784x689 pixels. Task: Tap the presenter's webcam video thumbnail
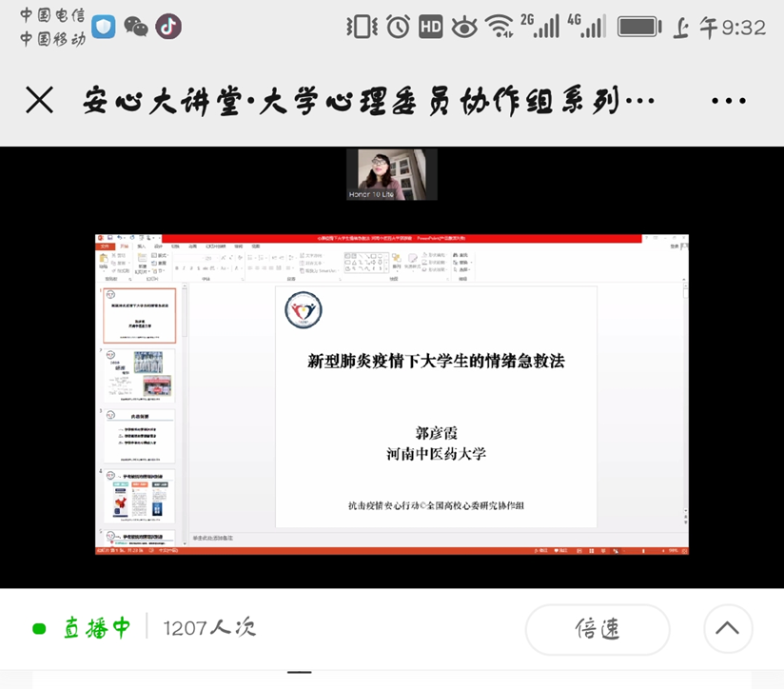pos(391,174)
